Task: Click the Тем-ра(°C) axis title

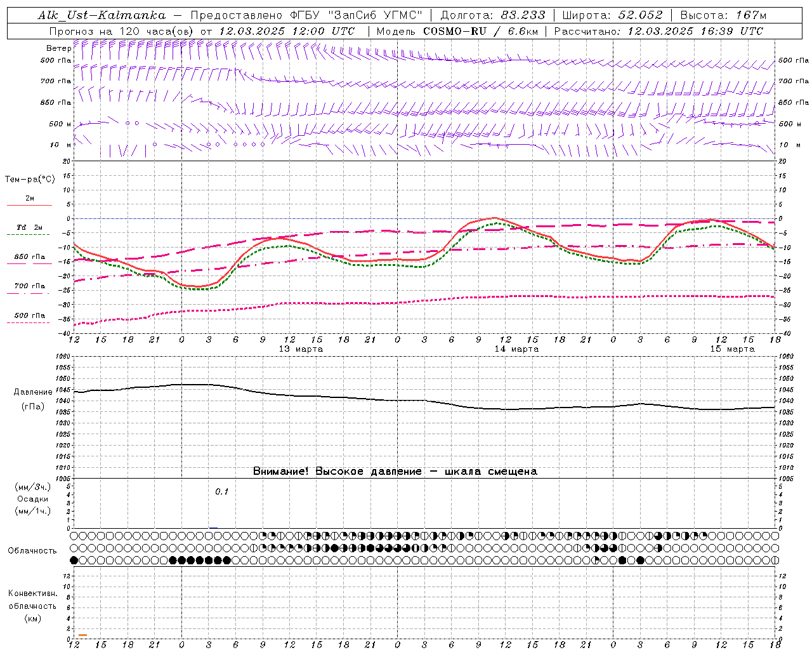Action: pos(30,180)
